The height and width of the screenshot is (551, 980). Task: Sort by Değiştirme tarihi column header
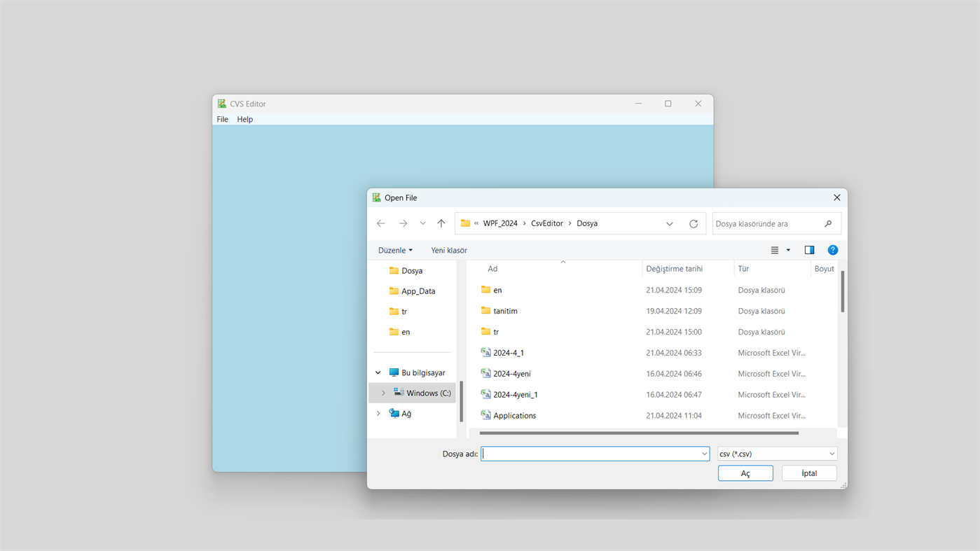click(674, 269)
